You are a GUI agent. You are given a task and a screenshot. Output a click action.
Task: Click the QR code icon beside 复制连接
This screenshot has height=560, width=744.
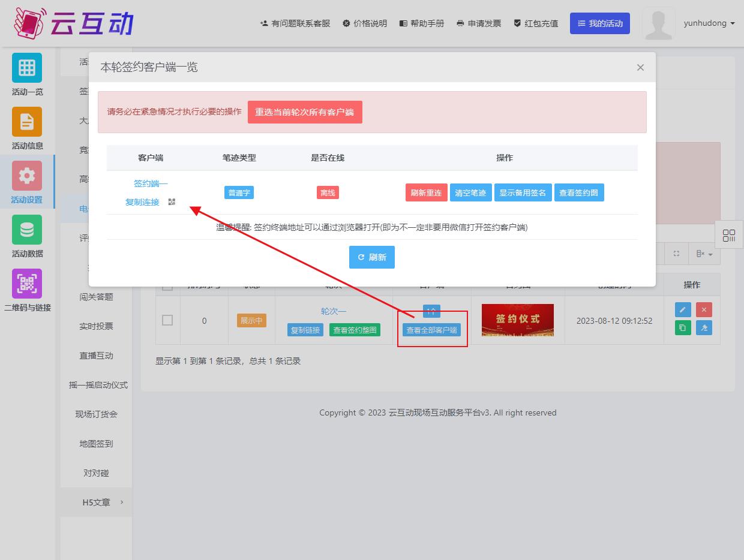pos(172,202)
